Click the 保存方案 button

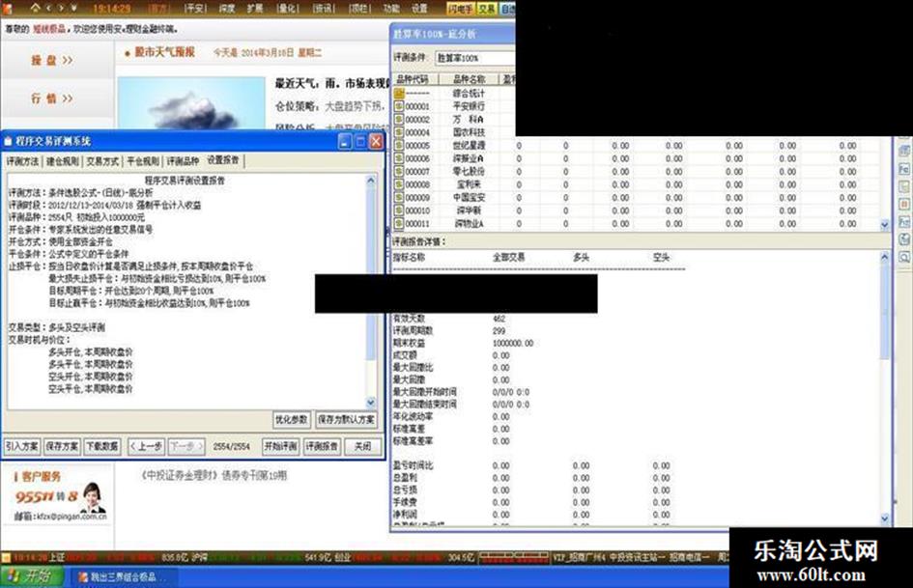point(62,446)
